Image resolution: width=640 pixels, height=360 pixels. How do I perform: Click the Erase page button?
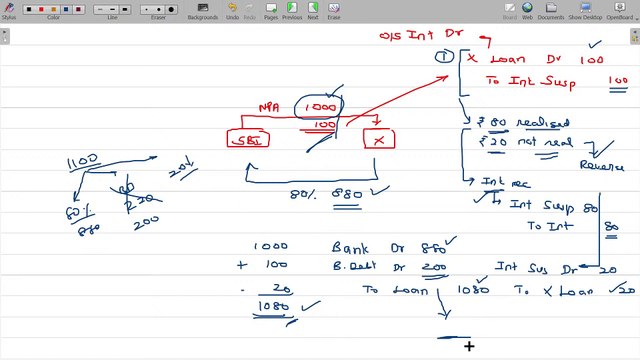(334, 11)
